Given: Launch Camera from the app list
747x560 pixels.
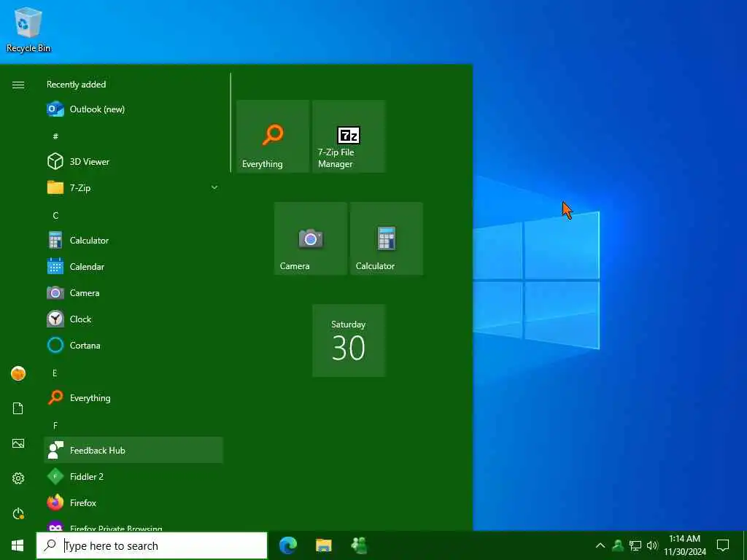Looking at the screenshot, I should click(x=133, y=293).
